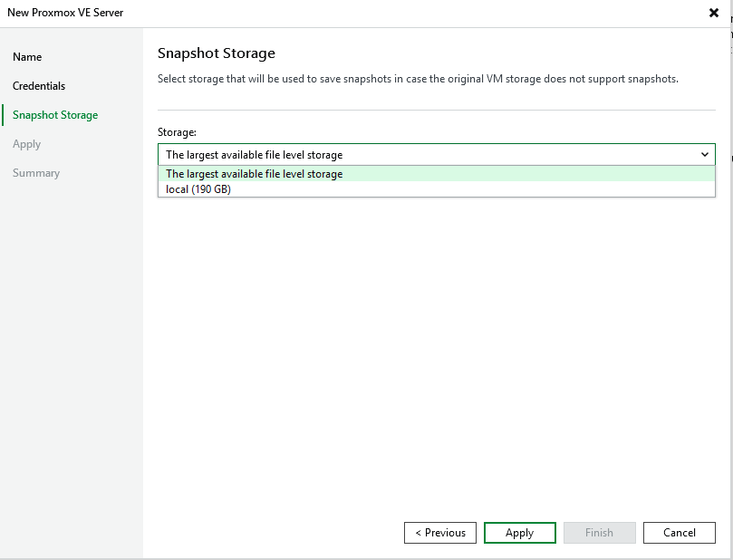Screen dimensions: 733x560
Task: Click the disabled Finish button
Action: pyautogui.click(x=599, y=533)
